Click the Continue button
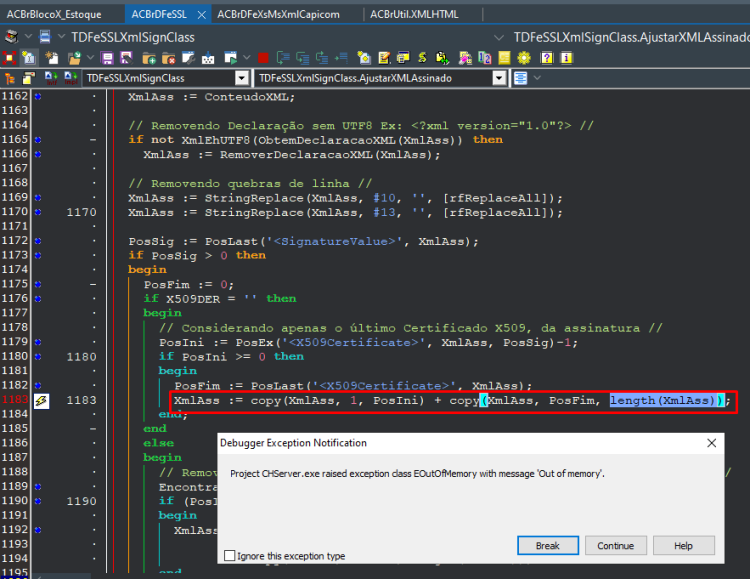Image resolution: width=750 pixels, height=579 pixels. 615,546
